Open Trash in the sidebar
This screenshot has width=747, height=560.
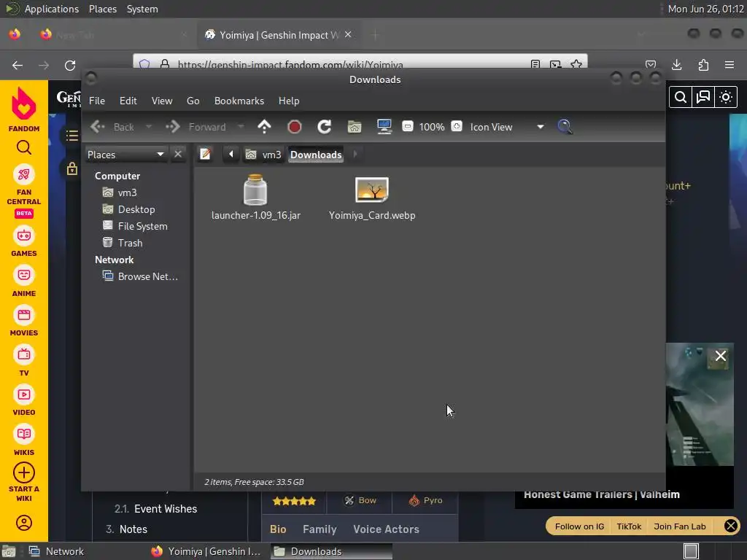coord(123,243)
